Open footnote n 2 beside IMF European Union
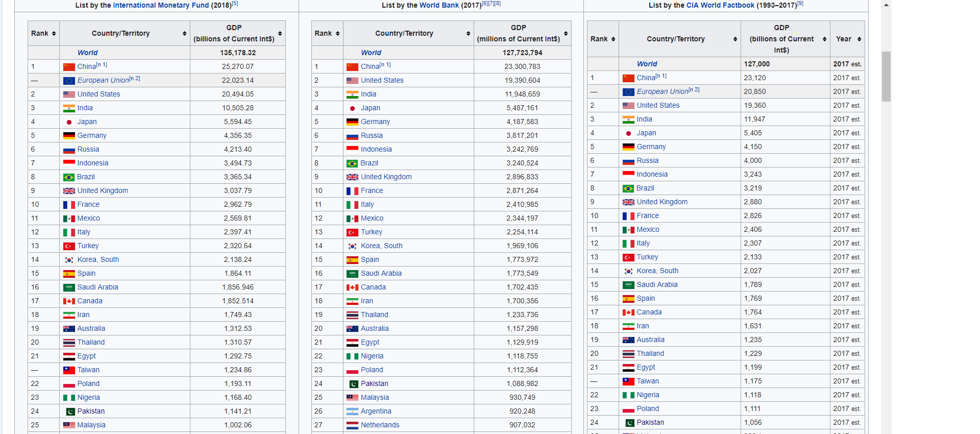Image resolution: width=980 pixels, height=434 pixels. pos(135,79)
